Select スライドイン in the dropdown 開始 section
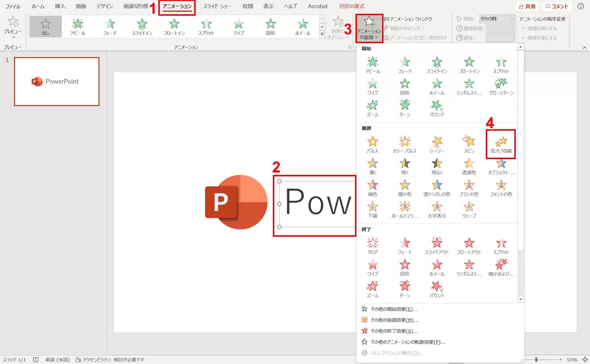This screenshot has width=590, height=364. pyautogui.click(x=437, y=65)
